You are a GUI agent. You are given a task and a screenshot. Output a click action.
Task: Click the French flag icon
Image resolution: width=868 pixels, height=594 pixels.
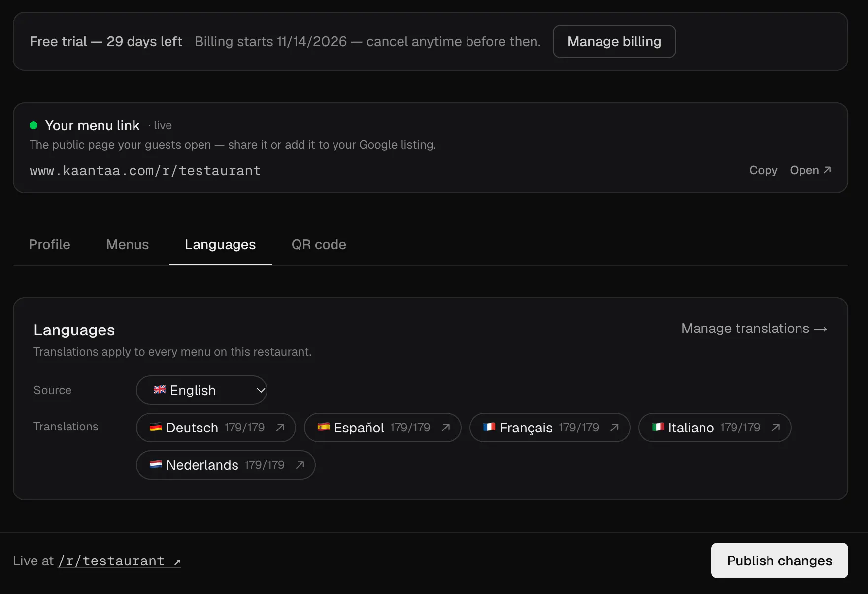point(489,427)
